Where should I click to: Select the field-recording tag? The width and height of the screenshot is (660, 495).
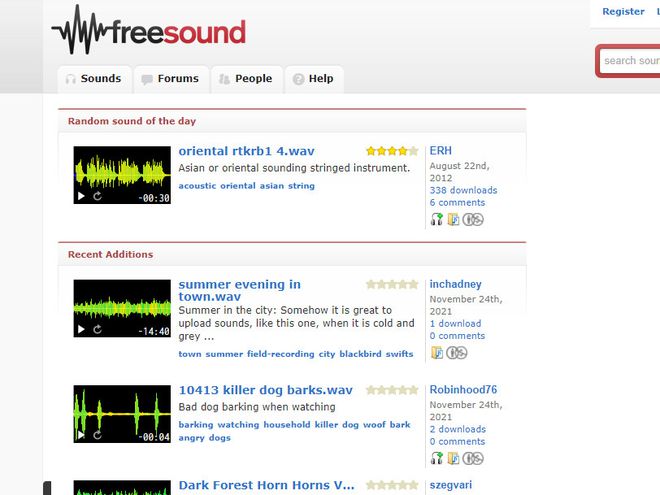click(281, 354)
